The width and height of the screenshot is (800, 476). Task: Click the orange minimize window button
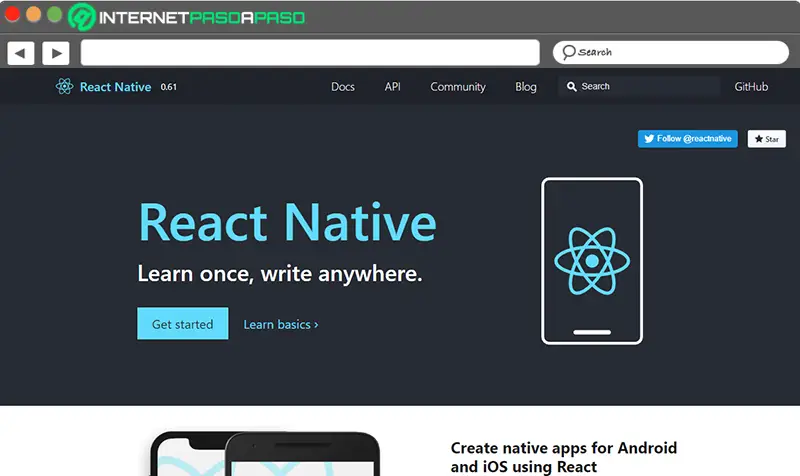click(x=34, y=14)
